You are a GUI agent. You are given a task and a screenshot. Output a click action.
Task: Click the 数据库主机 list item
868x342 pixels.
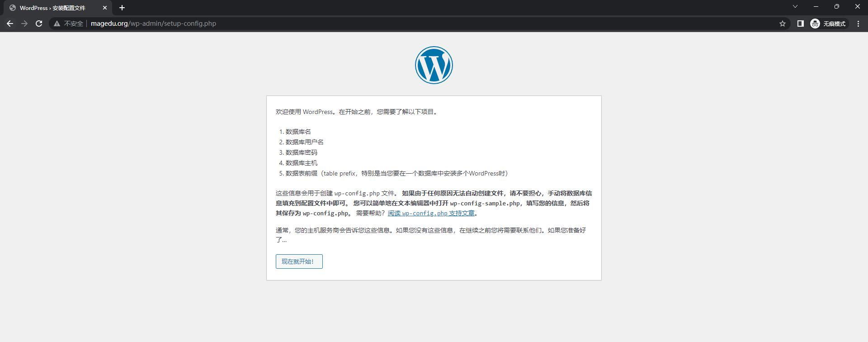point(302,163)
